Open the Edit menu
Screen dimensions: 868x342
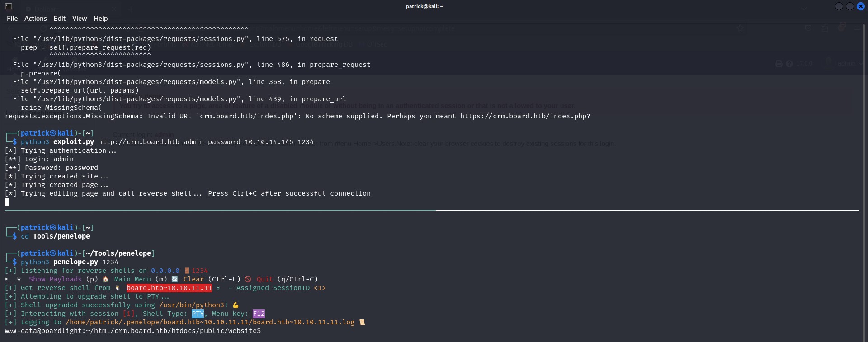pyautogui.click(x=59, y=19)
